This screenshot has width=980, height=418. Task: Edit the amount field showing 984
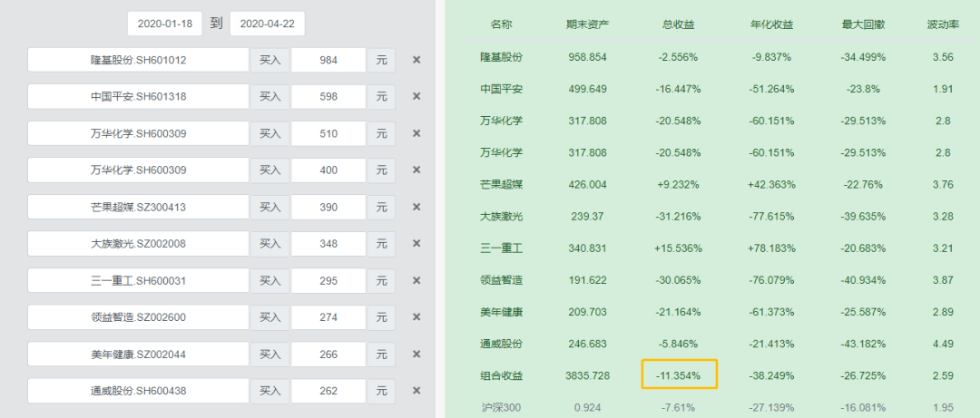328,60
